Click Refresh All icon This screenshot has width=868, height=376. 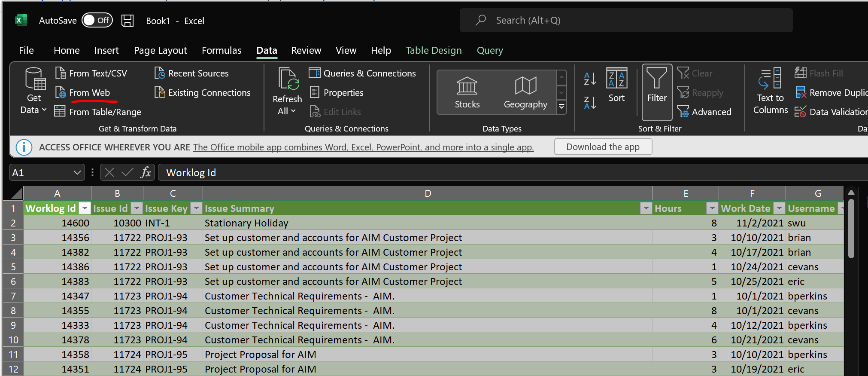pyautogui.click(x=287, y=80)
